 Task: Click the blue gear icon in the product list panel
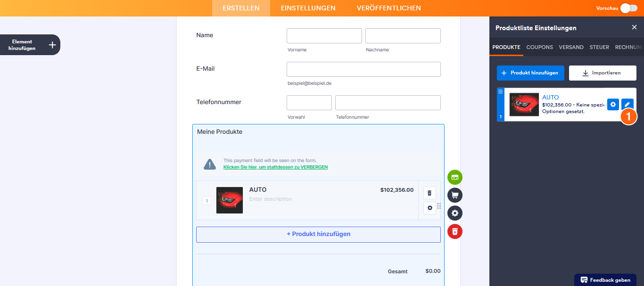613,105
